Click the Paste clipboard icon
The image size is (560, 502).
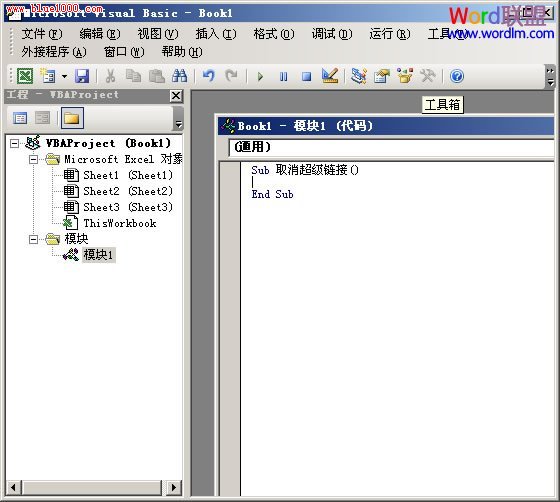tap(156, 76)
